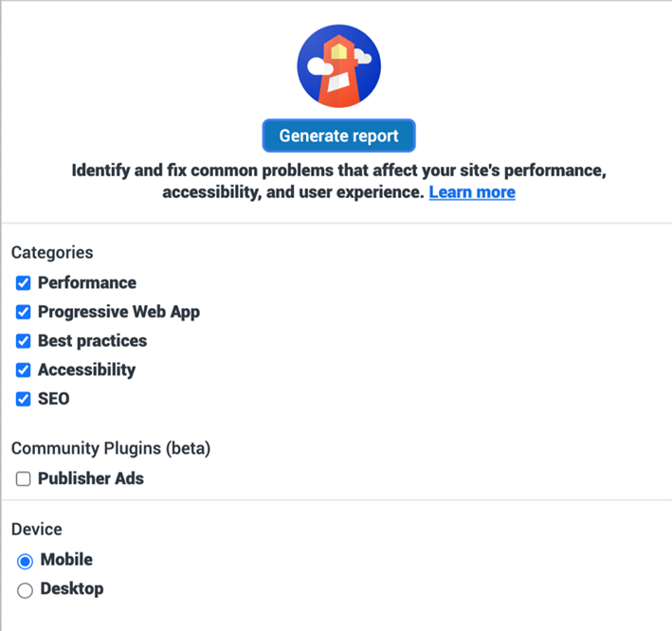Image resolution: width=672 pixels, height=631 pixels.
Task: Click the Lighthouse logo icon
Action: tap(339, 66)
